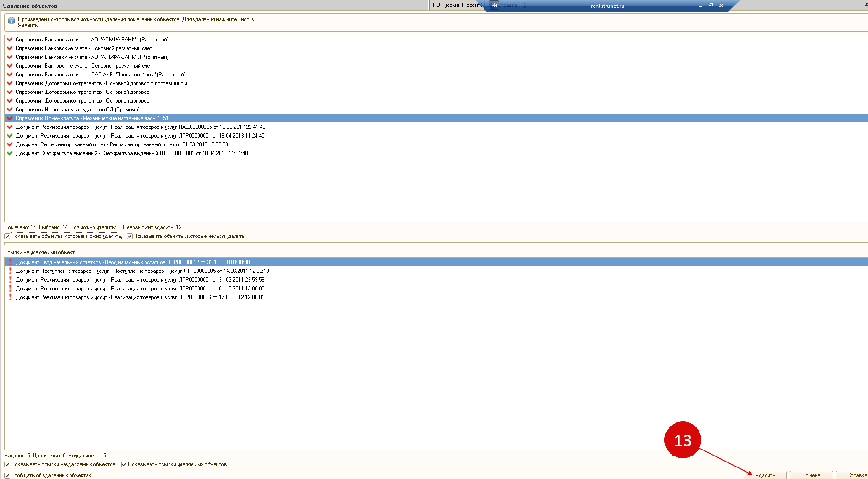The width and height of the screenshot is (868, 479).
Task: Click the pin icon on the rent.itrunet.ru connection bar
Action: click(x=495, y=5)
